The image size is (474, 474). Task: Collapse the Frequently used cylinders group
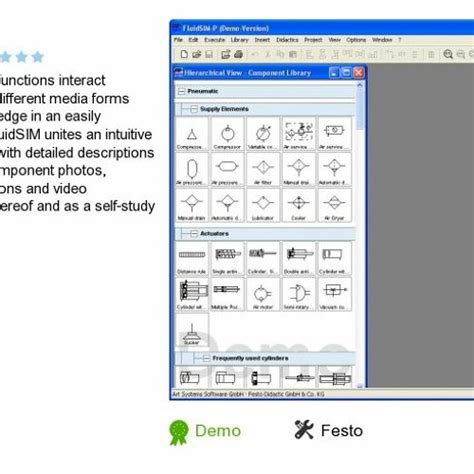click(206, 358)
